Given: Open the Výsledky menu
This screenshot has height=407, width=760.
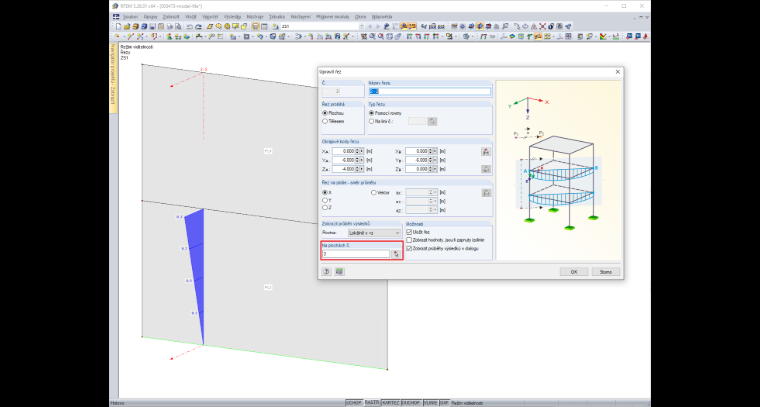Looking at the screenshot, I should click(233, 16).
